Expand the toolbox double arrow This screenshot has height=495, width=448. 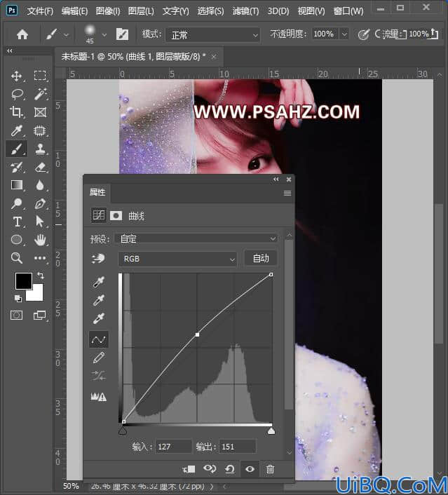pyautogui.click(x=10, y=50)
